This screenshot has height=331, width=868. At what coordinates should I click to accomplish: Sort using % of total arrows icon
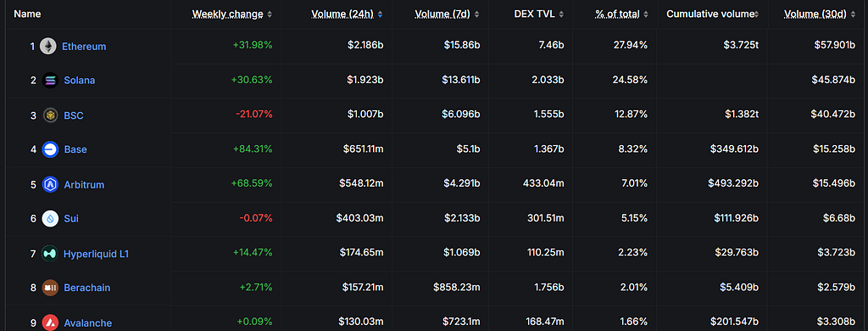click(x=645, y=14)
